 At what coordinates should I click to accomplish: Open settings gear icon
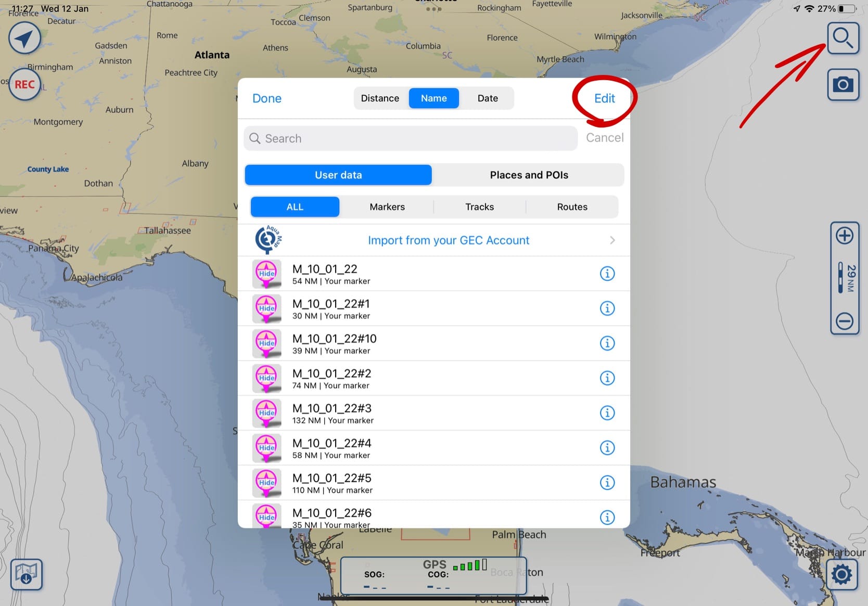click(x=841, y=574)
